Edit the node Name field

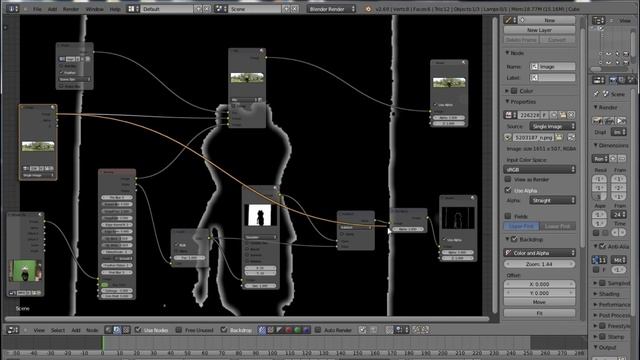(553, 67)
